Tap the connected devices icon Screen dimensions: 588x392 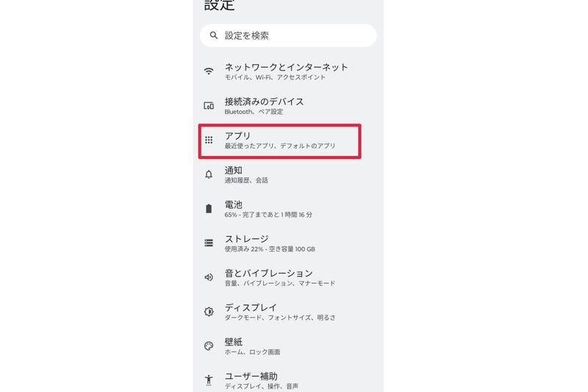[x=209, y=106]
